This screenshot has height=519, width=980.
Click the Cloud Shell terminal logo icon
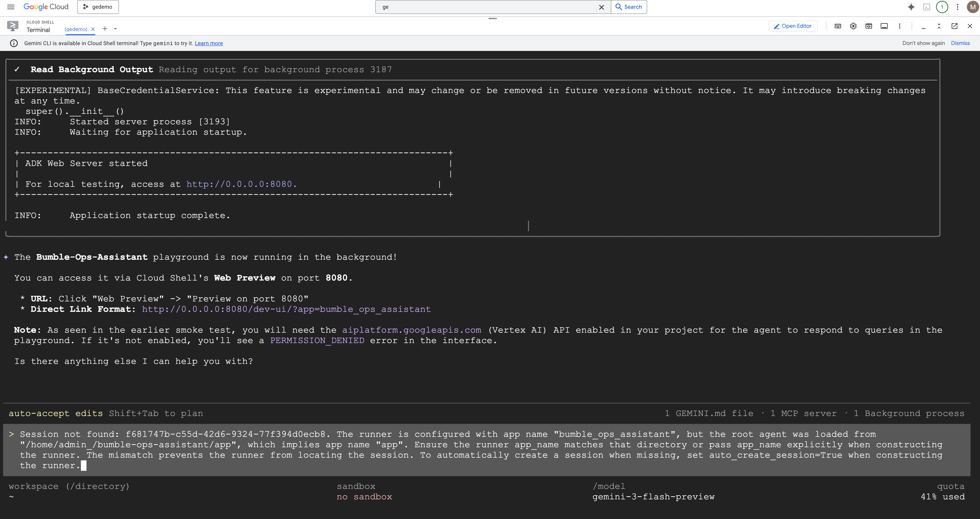[13, 26]
